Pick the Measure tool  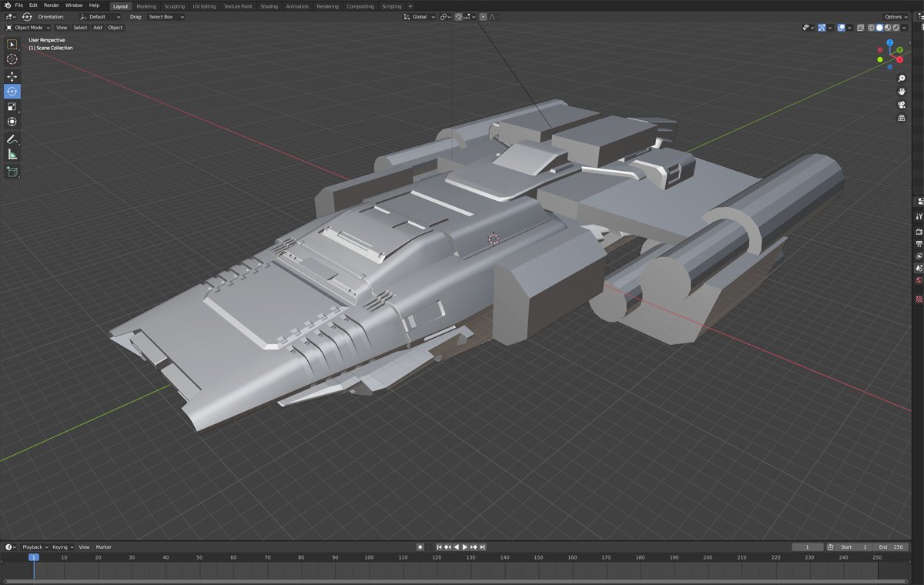pos(12,155)
